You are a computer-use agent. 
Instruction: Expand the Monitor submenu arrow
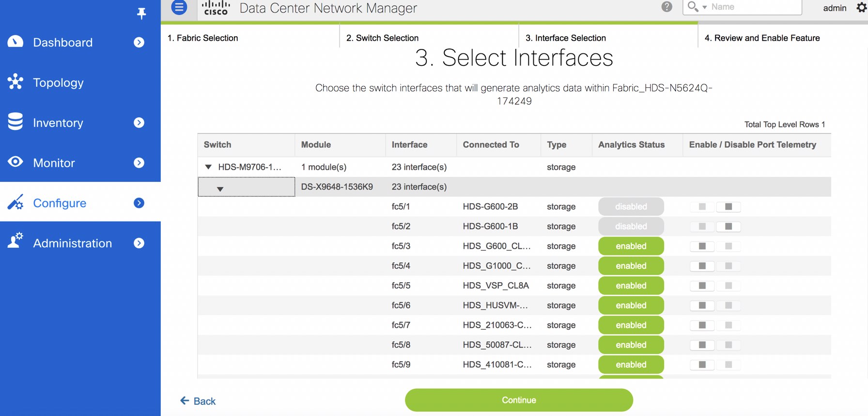(x=139, y=163)
